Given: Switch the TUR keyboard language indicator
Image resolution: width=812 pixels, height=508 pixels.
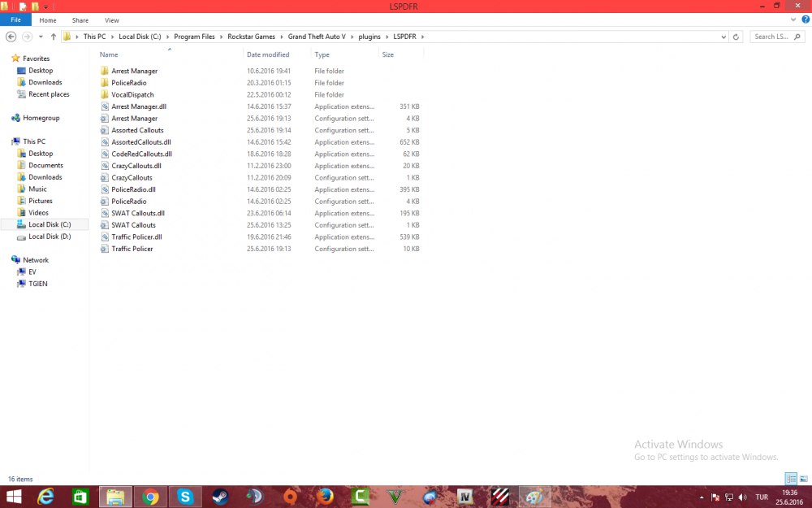Looking at the screenshot, I should tap(762, 497).
